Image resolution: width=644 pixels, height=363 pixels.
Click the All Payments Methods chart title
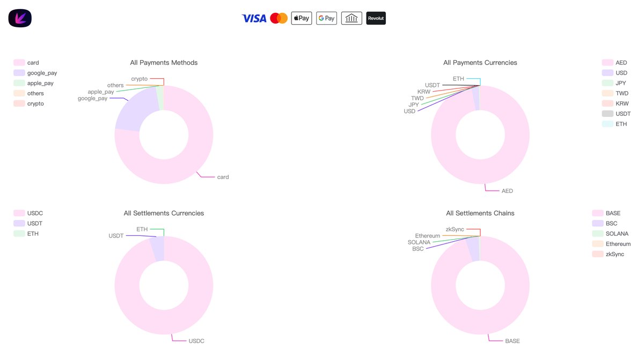coord(164,63)
